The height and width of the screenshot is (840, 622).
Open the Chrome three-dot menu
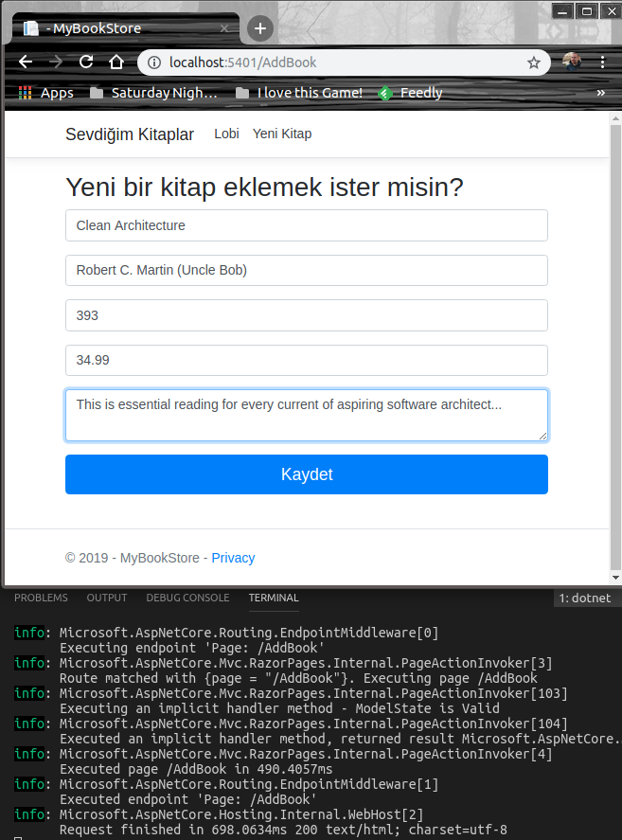click(x=603, y=63)
